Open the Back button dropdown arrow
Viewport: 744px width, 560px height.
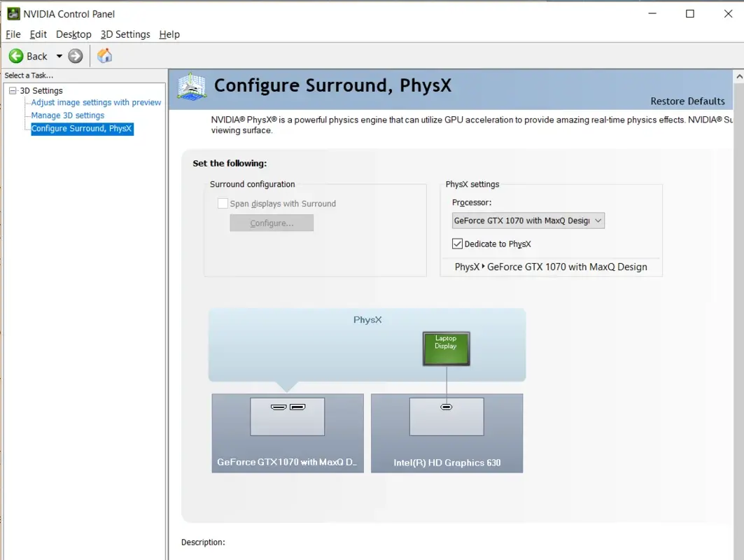pyautogui.click(x=59, y=56)
